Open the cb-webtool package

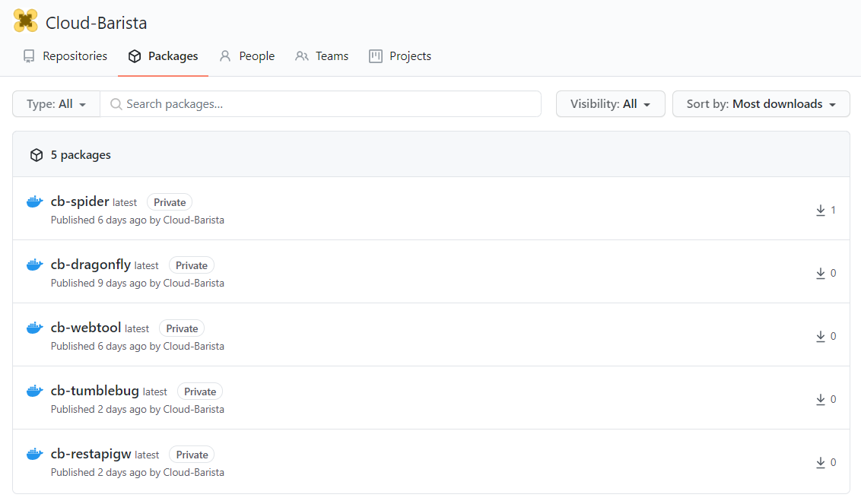click(x=86, y=328)
